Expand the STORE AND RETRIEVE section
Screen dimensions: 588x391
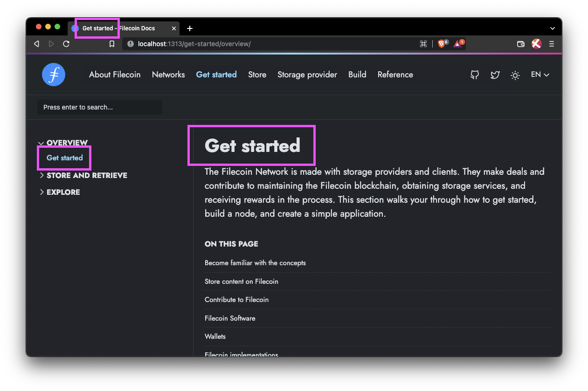point(83,175)
